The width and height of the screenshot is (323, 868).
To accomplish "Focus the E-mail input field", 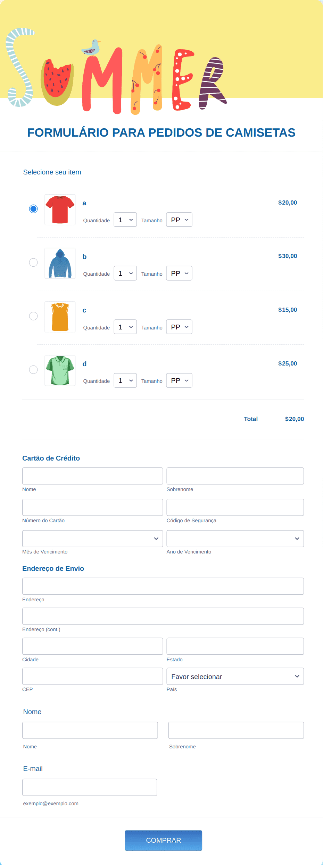I will point(90,788).
